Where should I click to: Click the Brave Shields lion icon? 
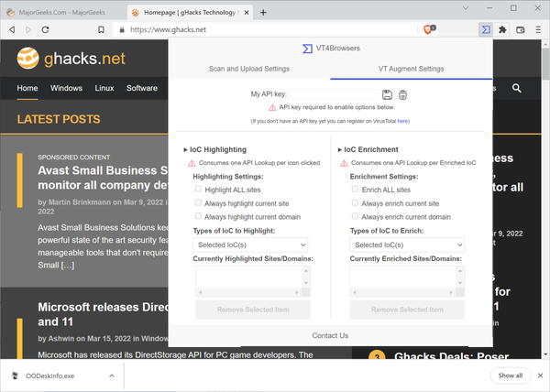[x=427, y=30]
